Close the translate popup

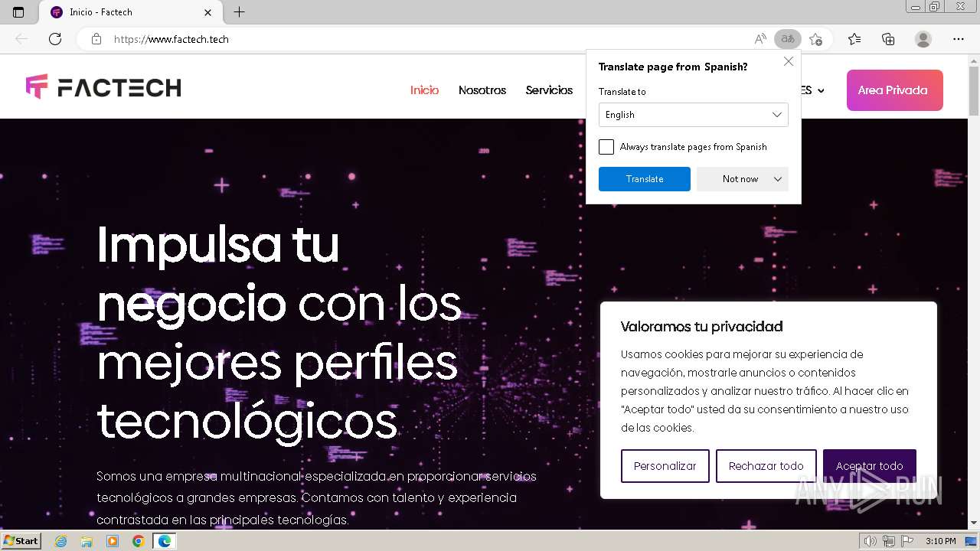tap(789, 62)
